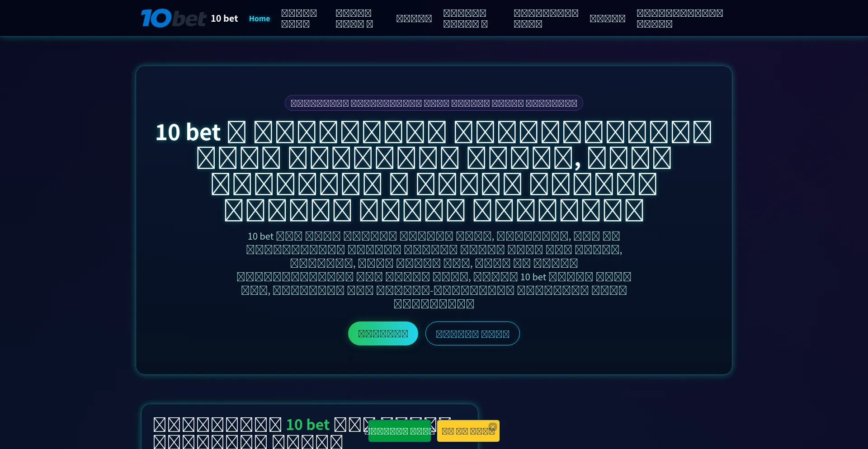Click the green gradient hero button
868x449 pixels.
(x=383, y=334)
